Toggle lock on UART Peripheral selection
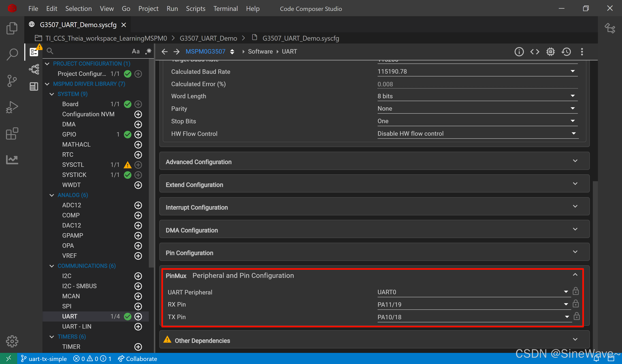Screen dimensions: 622x364 click(576, 291)
